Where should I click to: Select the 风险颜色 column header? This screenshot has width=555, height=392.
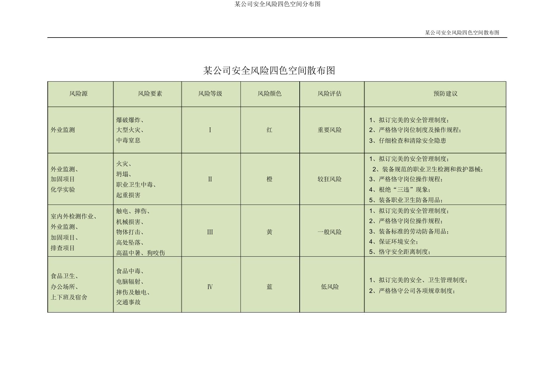click(270, 94)
